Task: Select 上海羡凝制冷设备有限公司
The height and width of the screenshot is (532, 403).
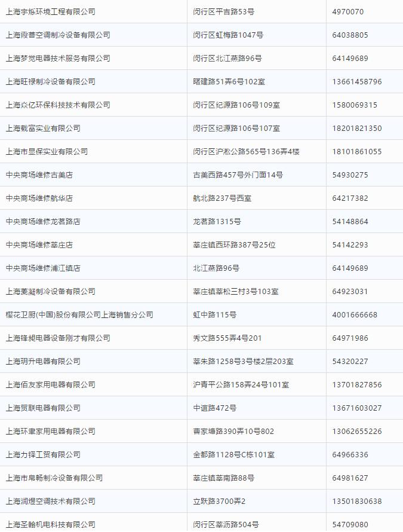Action: [51, 292]
